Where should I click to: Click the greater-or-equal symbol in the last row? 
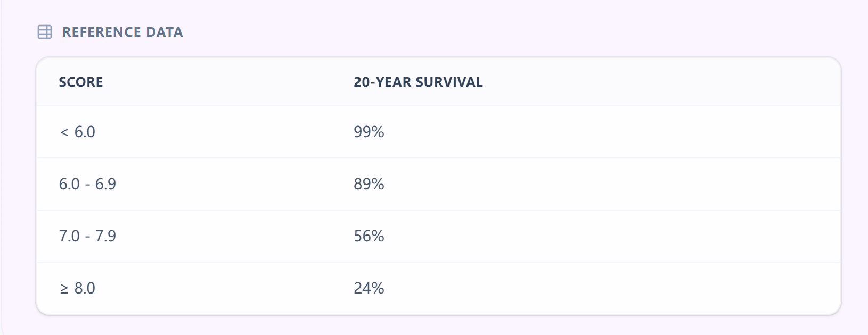point(64,289)
